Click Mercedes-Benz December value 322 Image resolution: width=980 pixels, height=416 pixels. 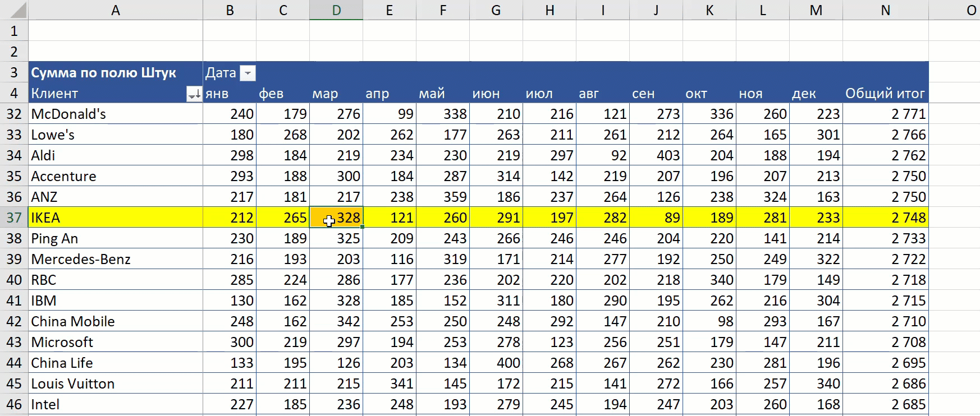816,259
